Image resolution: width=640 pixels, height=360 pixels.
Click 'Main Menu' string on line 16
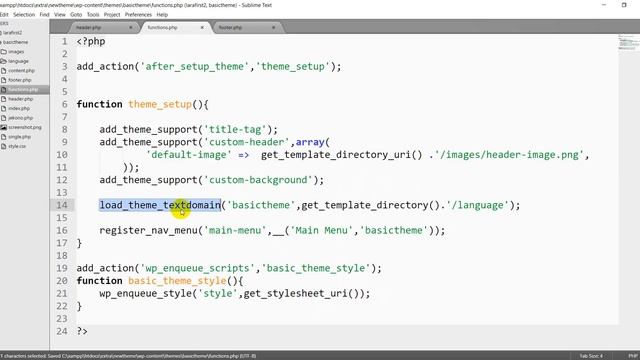[x=322, y=231]
